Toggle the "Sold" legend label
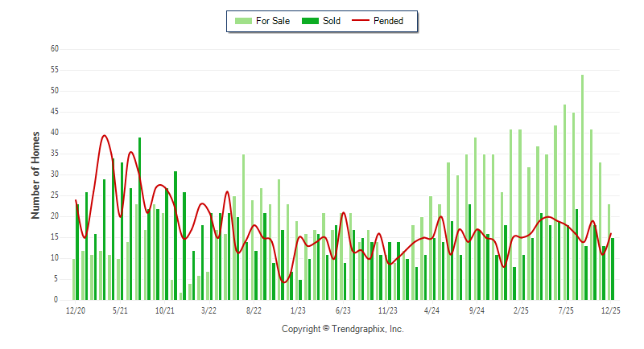Image resolution: width=644 pixels, height=349 pixels. pyautogui.click(x=332, y=21)
